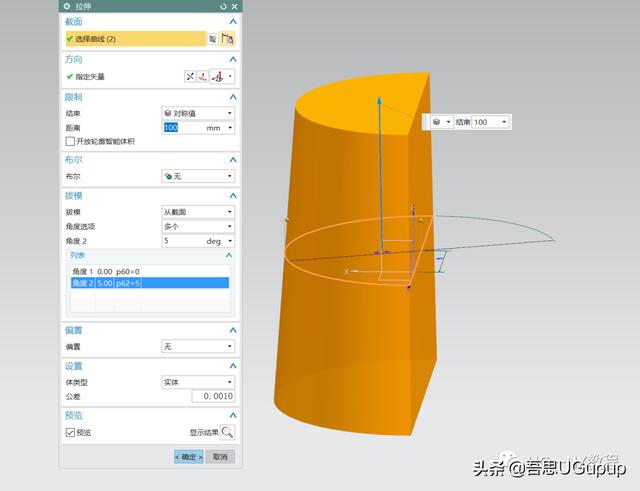The height and width of the screenshot is (491, 640).
Task: Click the 角度 2 value field
Action: click(x=182, y=241)
